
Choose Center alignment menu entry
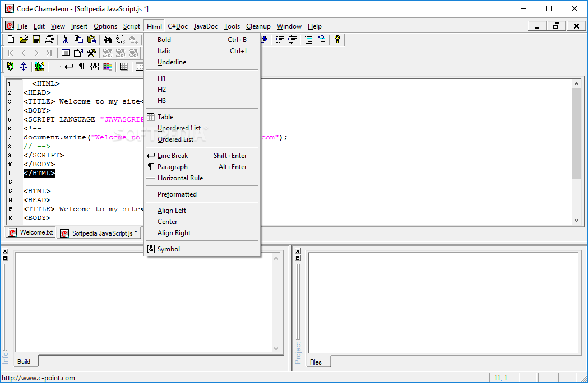tap(202, 222)
